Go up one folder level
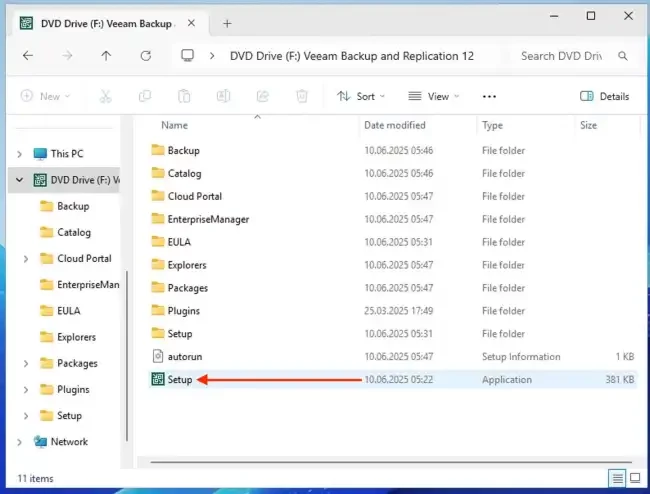The width and height of the screenshot is (650, 494). pyautogui.click(x=106, y=56)
